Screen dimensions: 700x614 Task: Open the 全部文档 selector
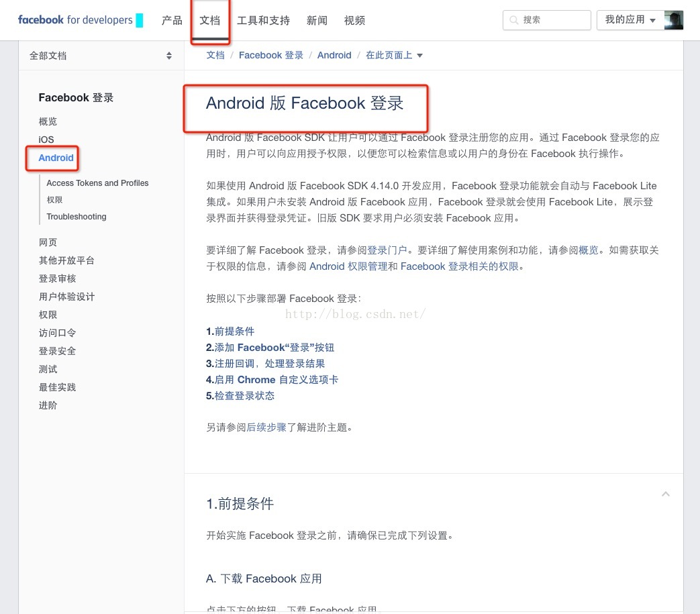101,56
